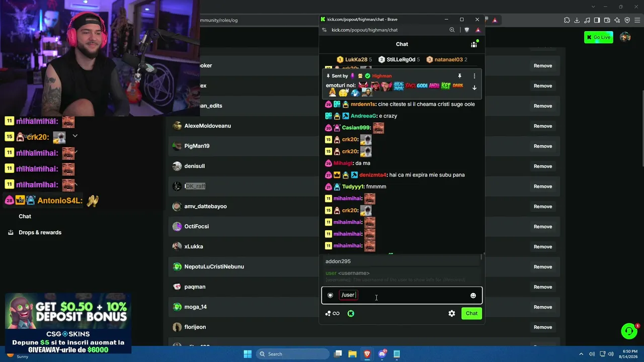The width and height of the screenshot is (644, 362).
Task: Open the Brave media playlist music icon
Action: [x=587, y=20]
